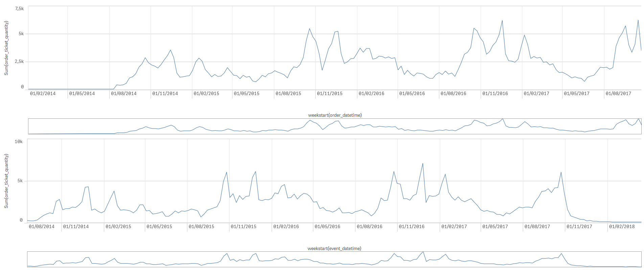Pick 01/08/2015 on the event_datetime chart axis
Viewport: 644px width, 270px height.
201,226
